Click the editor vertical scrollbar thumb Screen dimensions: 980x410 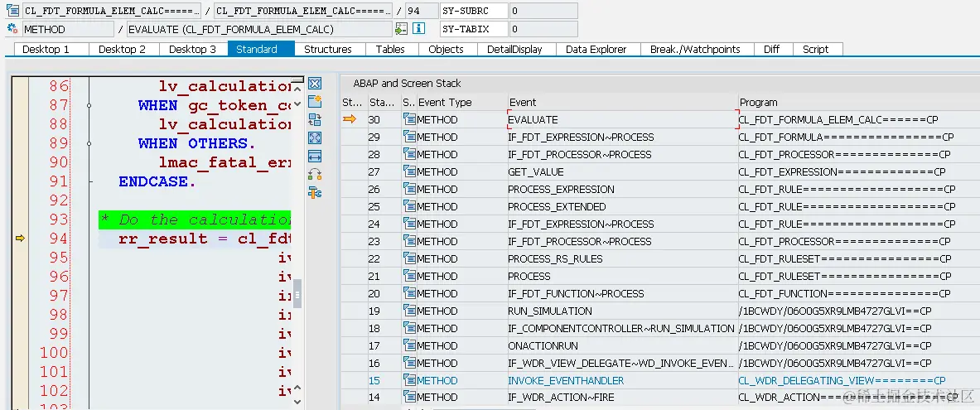[297, 294]
